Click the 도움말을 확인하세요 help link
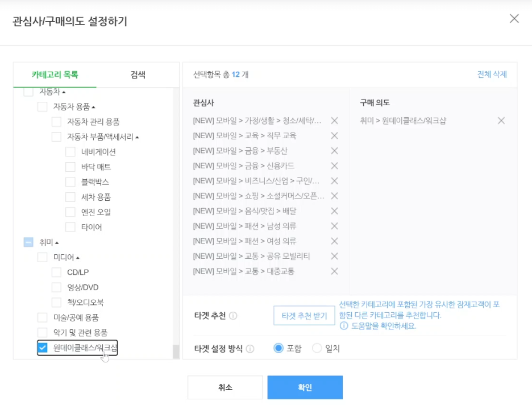 click(x=384, y=326)
